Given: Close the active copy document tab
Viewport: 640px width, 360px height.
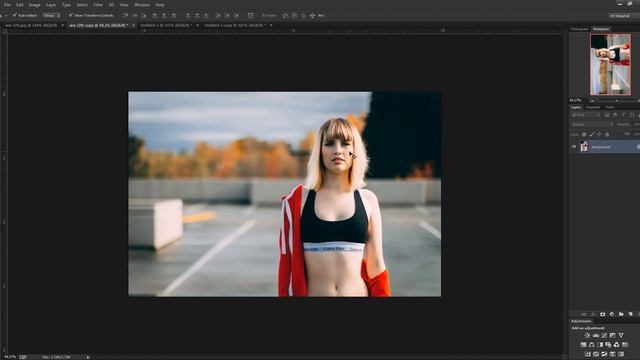Looking at the screenshot, I should 133,25.
